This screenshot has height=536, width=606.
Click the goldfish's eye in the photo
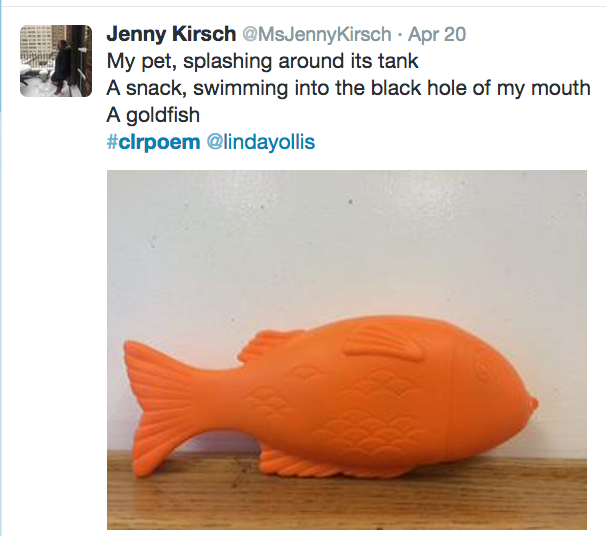(x=484, y=368)
